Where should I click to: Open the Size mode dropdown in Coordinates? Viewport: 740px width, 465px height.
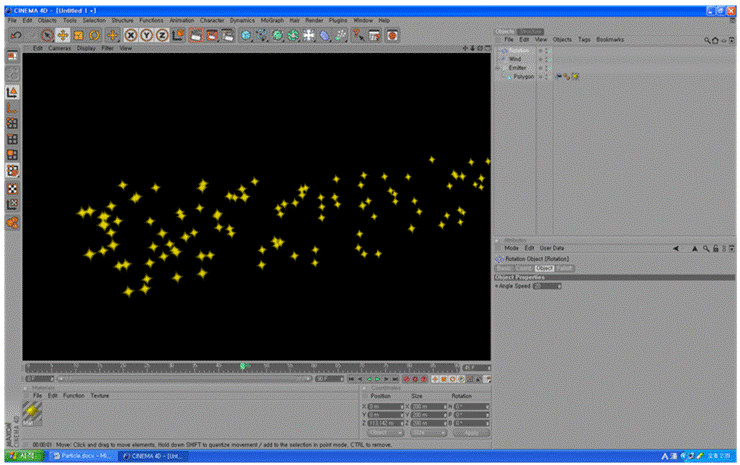pos(428,433)
